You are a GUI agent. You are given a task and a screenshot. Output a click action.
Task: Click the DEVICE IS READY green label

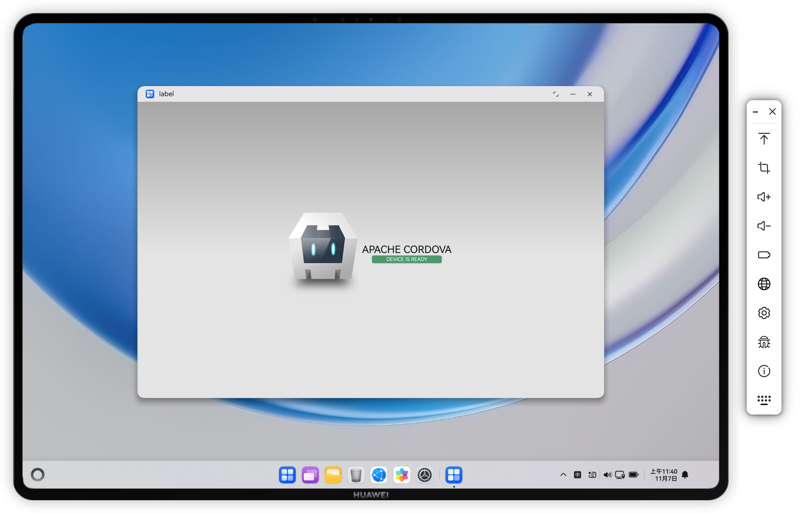point(406,259)
